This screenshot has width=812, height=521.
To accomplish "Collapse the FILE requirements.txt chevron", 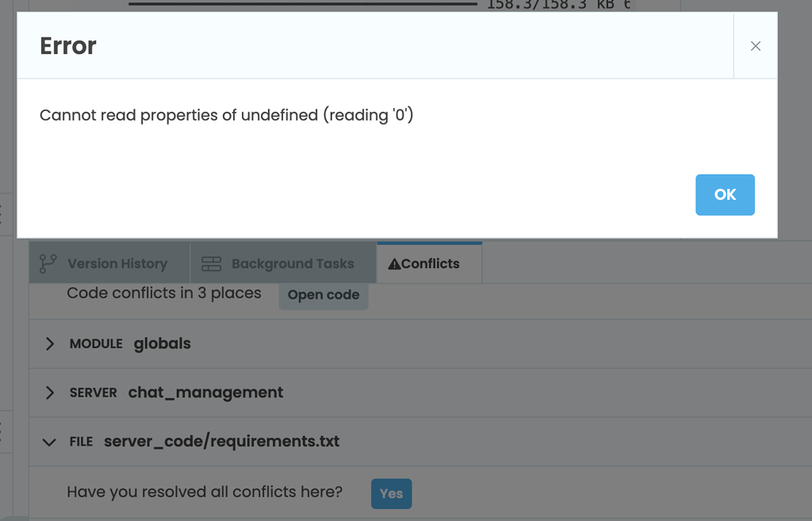I will 50,442.
